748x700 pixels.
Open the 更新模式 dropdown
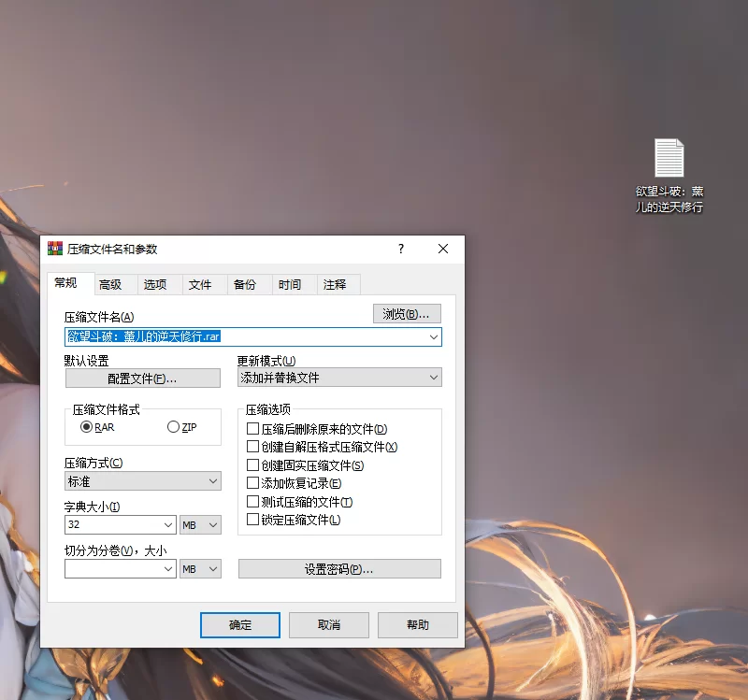[339, 378]
